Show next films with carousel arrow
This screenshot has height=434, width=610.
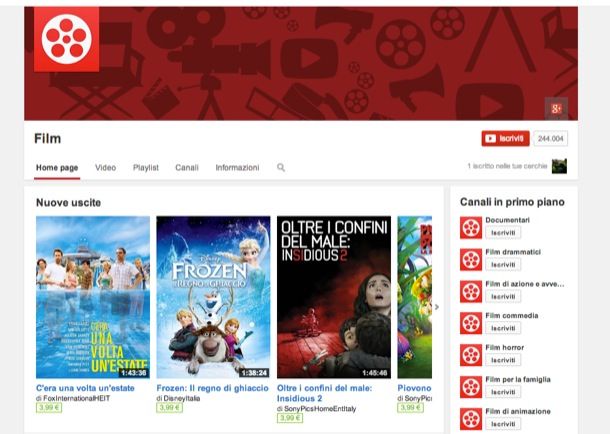(x=437, y=307)
